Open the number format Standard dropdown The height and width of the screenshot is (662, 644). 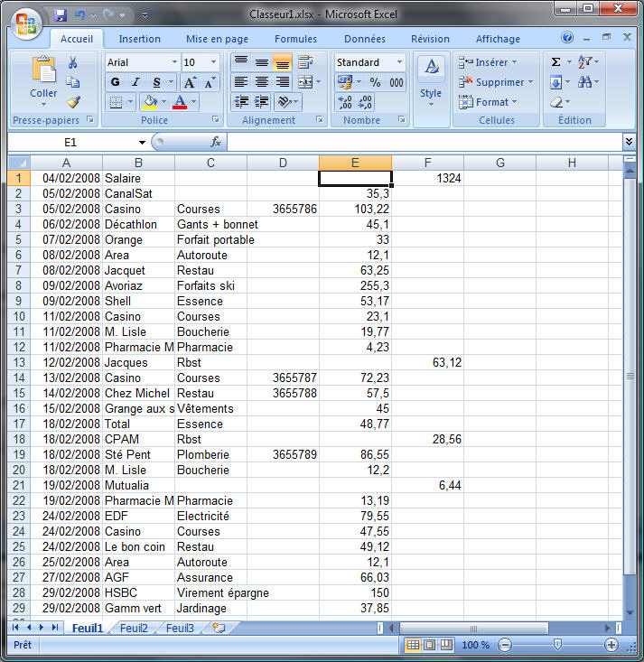click(x=398, y=62)
